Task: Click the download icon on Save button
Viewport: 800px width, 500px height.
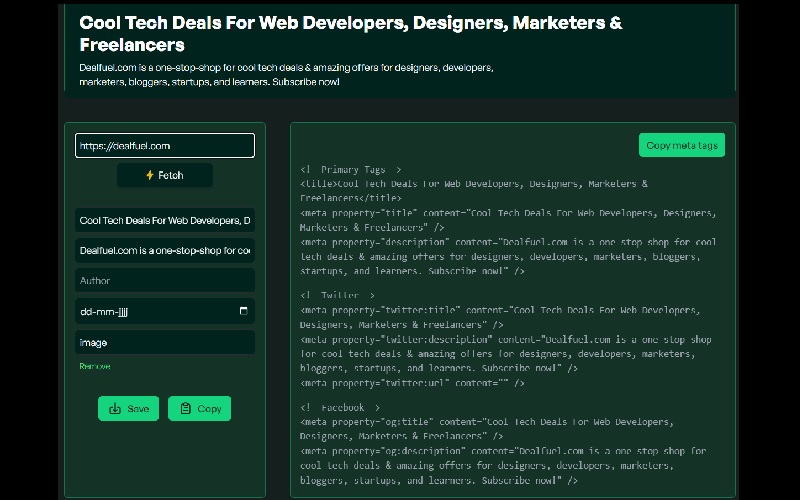Action: pyautogui.click(x=115, y=409)
